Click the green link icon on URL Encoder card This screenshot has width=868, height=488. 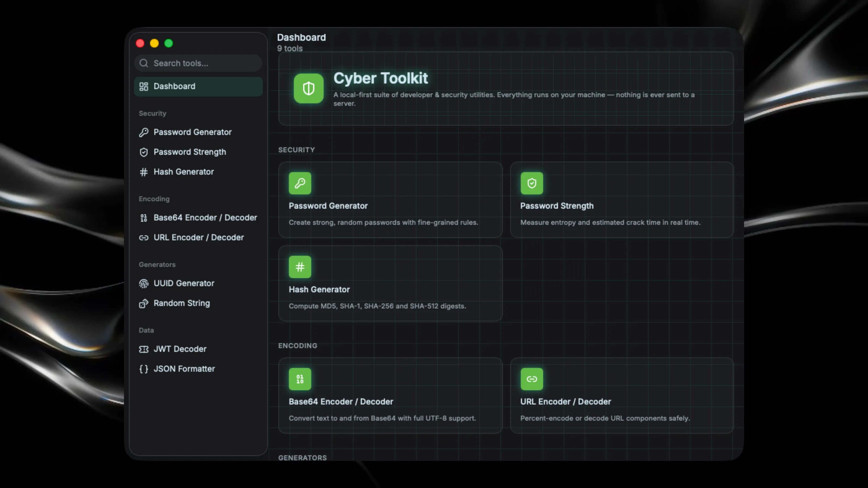pos(532,379)
